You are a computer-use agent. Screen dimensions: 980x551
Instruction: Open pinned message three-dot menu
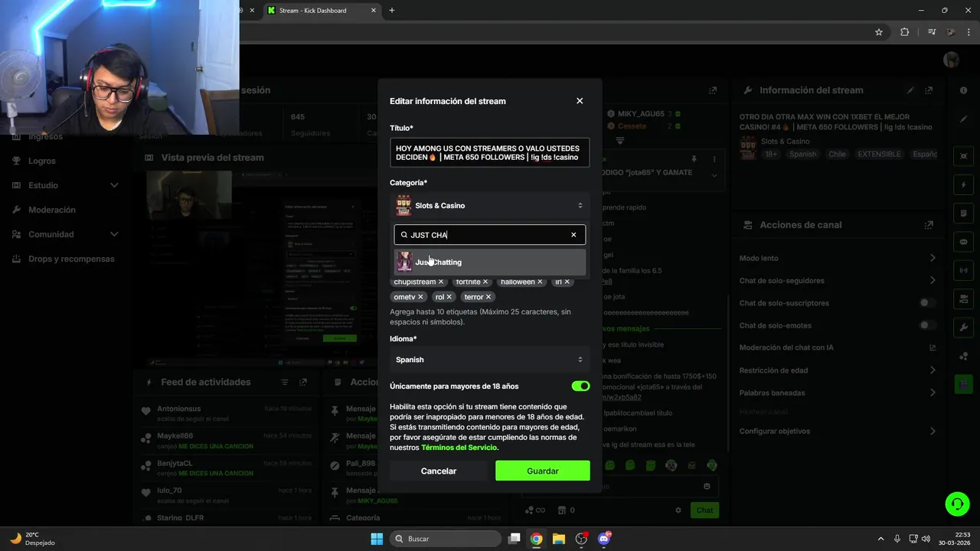point(714,159)
